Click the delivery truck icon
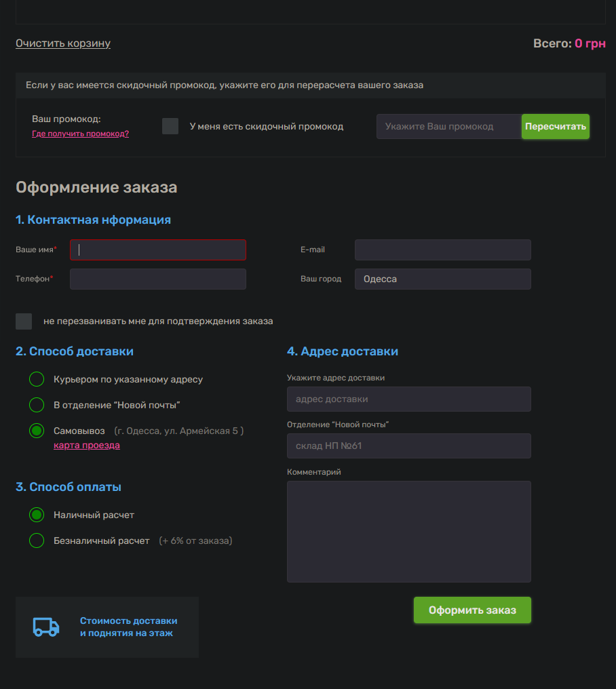 coord(46,627)
